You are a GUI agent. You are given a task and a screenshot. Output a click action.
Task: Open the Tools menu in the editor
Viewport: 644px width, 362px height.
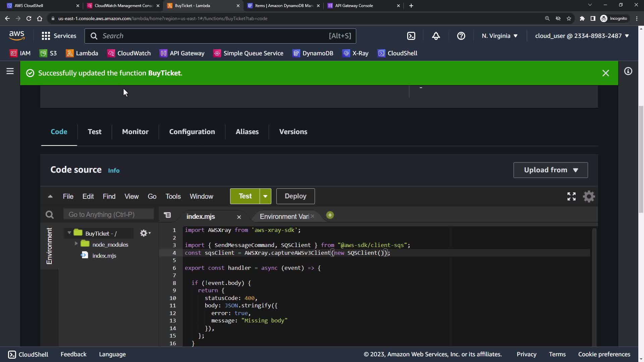pyautogui.click(x=173, y=196)
